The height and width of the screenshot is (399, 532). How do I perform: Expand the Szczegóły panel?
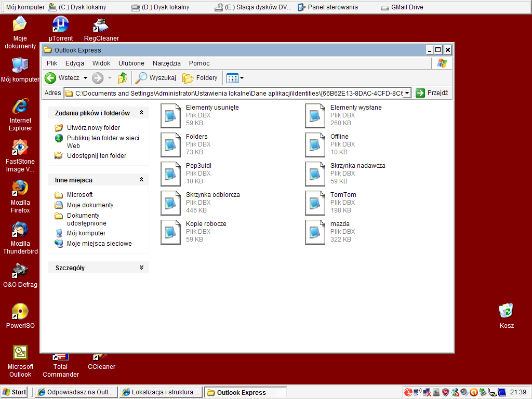coord(141,268)
